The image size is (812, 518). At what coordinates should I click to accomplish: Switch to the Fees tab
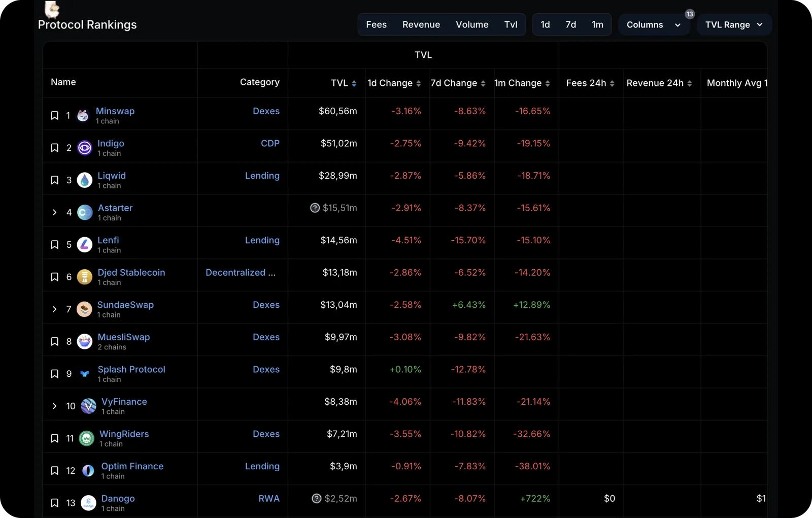(x=377, y=25)
